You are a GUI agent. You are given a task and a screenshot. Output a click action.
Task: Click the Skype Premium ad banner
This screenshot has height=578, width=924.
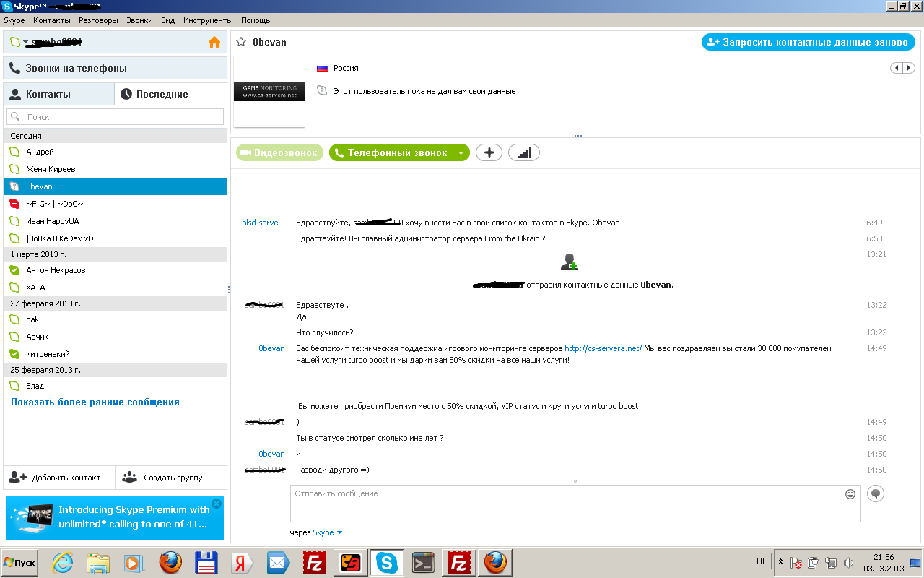(115, 517)
